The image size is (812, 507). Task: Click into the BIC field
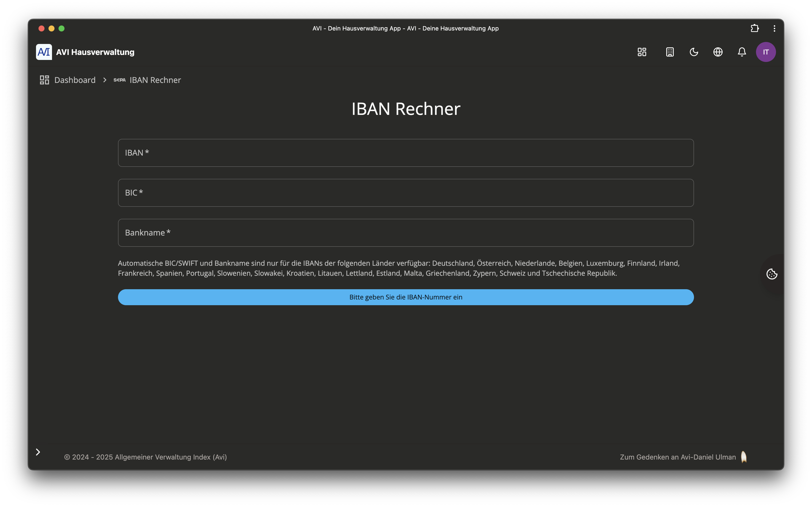tap(406, 193)
